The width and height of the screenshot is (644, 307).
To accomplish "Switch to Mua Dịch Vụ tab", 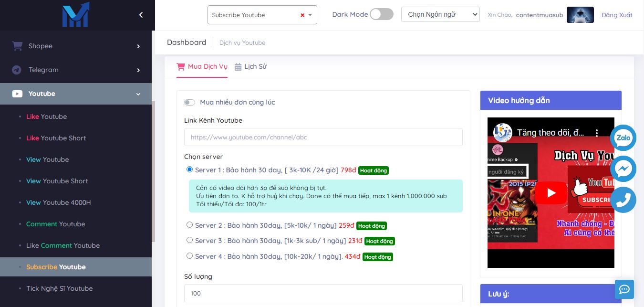I will (x=202, y=66).
